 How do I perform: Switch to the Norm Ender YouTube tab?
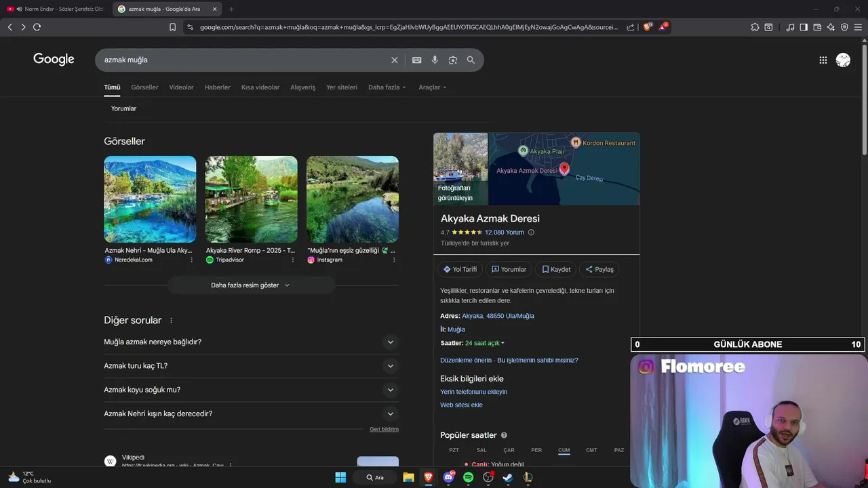point(56,9)
